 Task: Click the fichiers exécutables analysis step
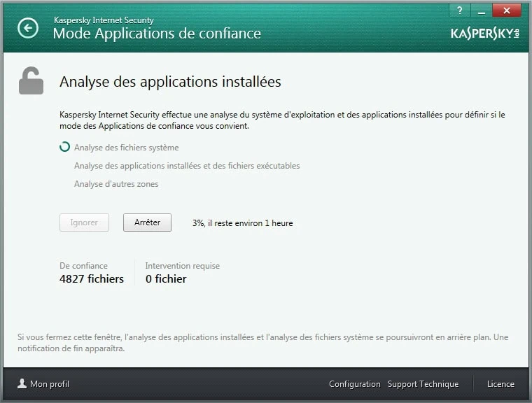point(187,166)
